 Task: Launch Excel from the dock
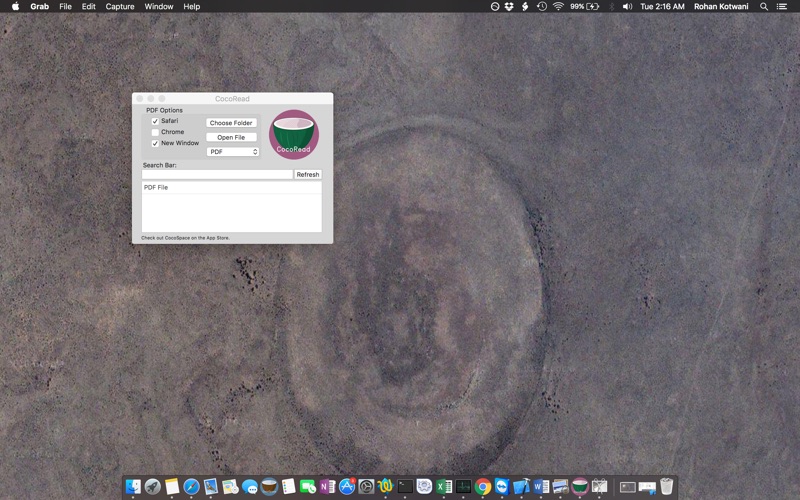pos(444,487)
